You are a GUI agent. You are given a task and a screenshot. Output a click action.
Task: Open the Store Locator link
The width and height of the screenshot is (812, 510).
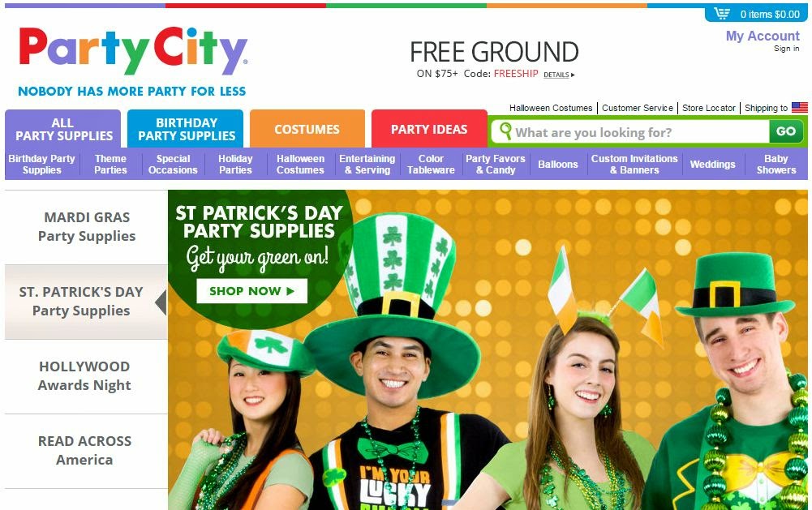pos(708,108)
